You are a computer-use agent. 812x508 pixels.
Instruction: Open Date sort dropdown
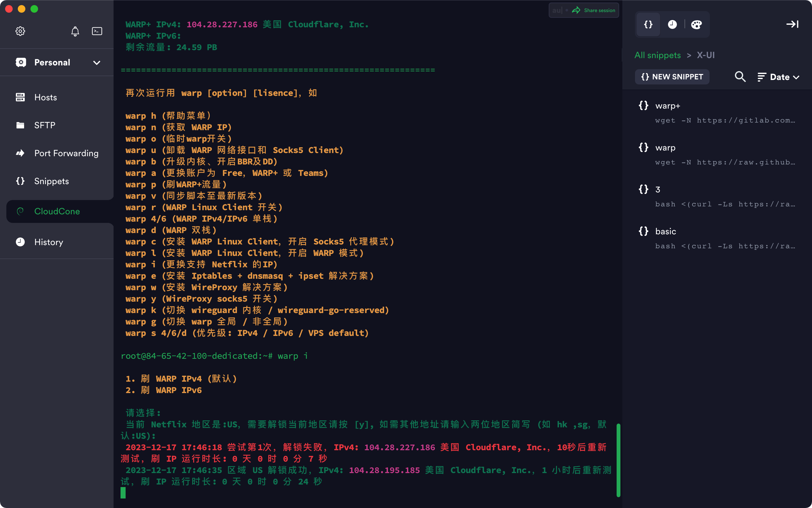778,77
